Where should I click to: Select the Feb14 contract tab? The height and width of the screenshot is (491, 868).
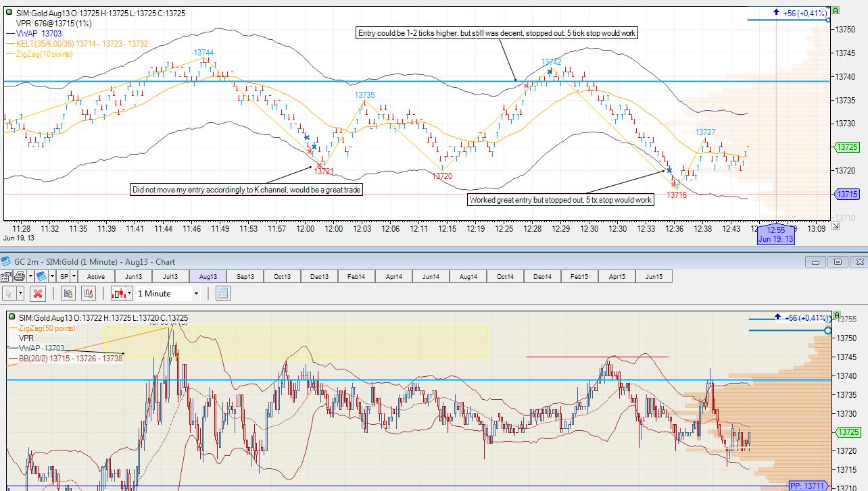coord(357,276)
